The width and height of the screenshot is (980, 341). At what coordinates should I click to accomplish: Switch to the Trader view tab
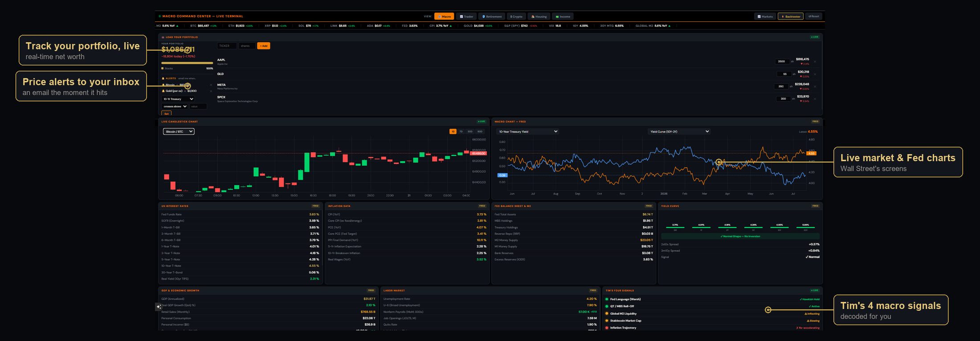pos(466,16)
